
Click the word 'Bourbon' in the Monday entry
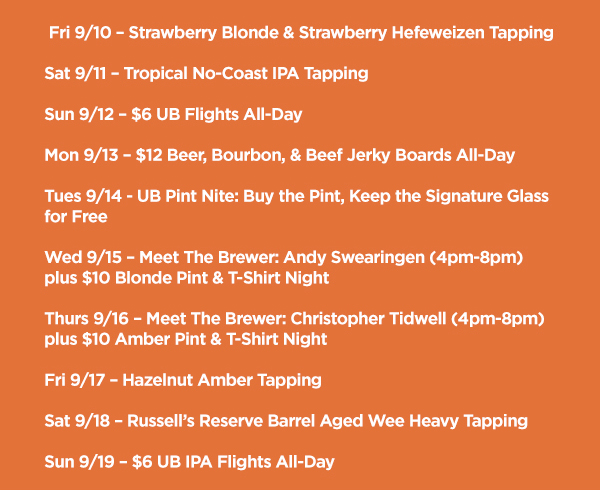[x=248, y=155]
